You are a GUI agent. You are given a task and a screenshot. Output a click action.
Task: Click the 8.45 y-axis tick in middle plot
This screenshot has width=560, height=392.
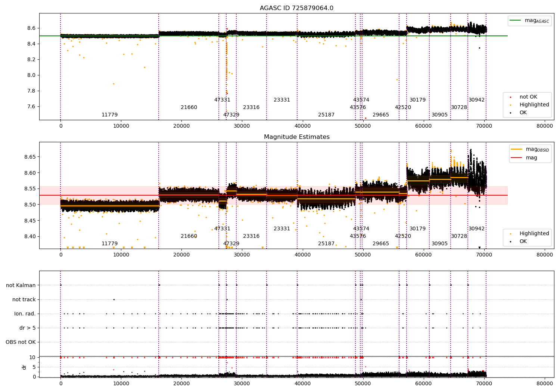click(x=30, y=221)
